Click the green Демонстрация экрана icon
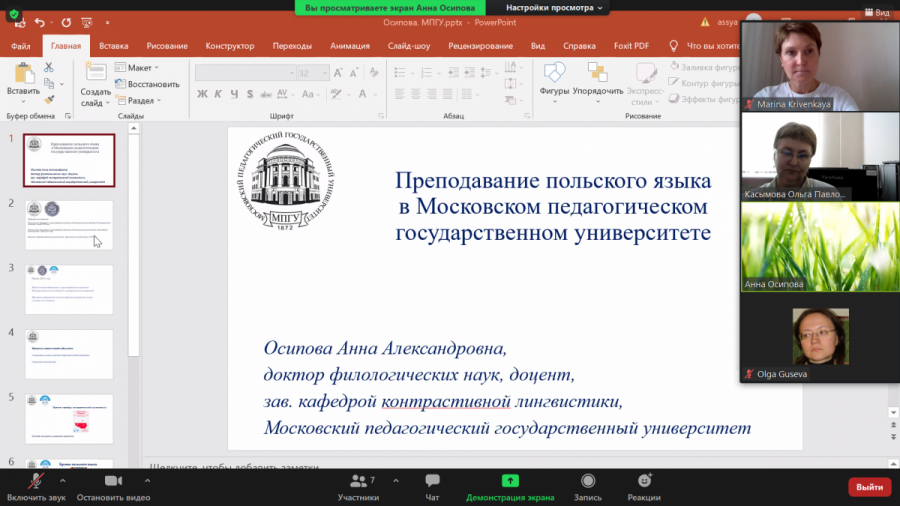900x506 pixels. click(510, 481)
